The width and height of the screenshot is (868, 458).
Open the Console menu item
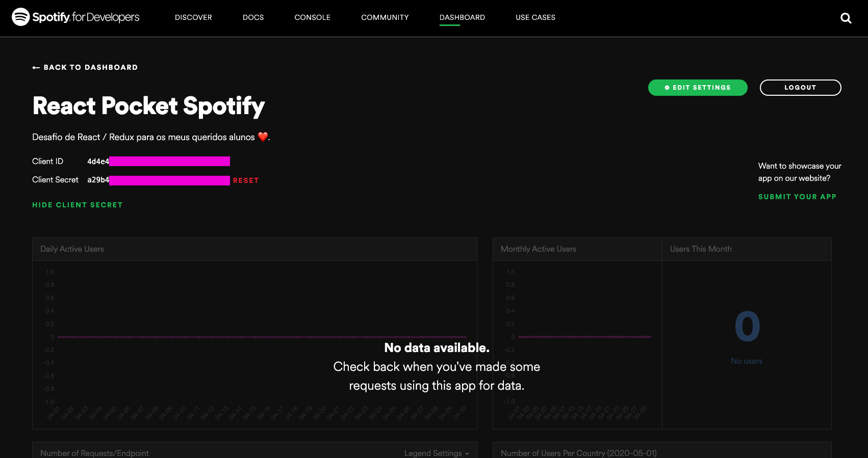pyautogui.click(x=312, y=17)
